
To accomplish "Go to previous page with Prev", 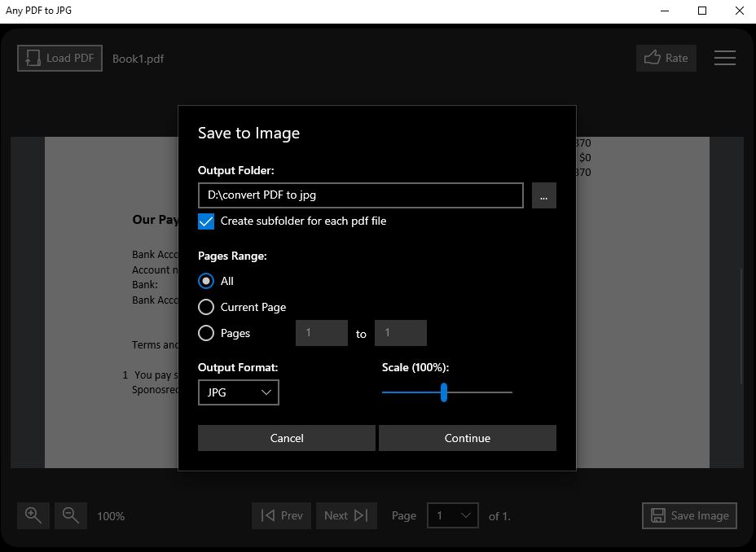I will click(281, 515).
